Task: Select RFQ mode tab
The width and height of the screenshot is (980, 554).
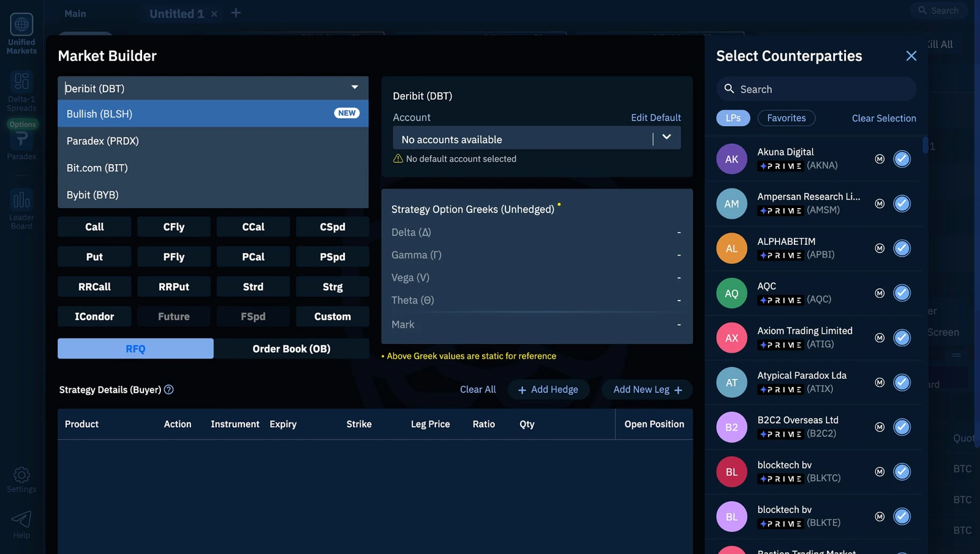Action: coord(135,348)
